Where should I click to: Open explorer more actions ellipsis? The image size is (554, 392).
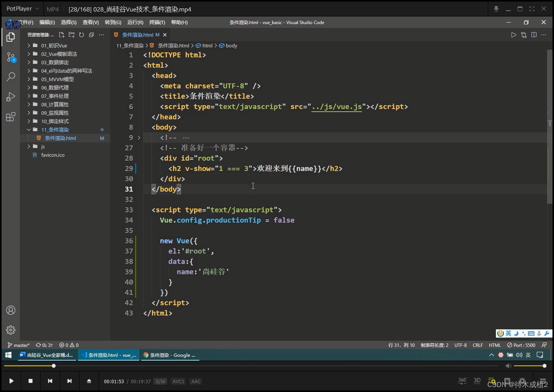[x=101, y=35]
